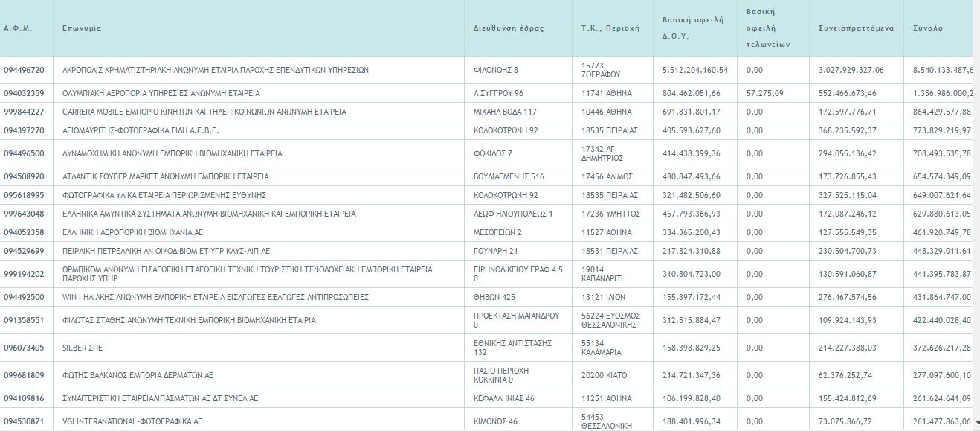The width and height of the screenshot is (980, 431).
Task: Click Α.Φ.Μ. value 999194202
Action: click(24, 274)
